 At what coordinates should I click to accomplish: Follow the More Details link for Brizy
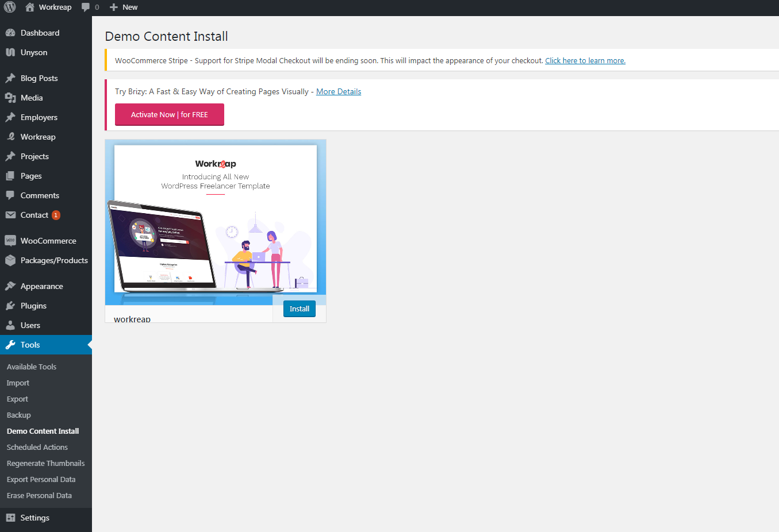pos(339,91)
